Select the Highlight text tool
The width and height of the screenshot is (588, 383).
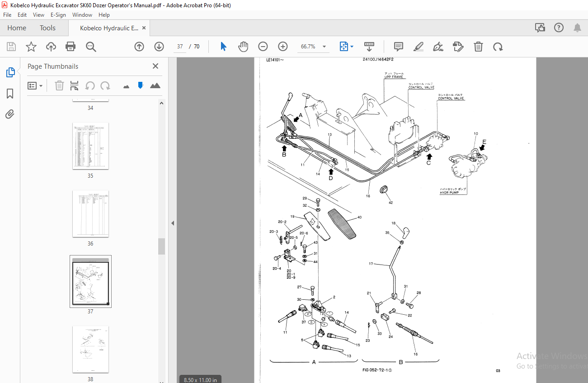(x=418, y=47)
